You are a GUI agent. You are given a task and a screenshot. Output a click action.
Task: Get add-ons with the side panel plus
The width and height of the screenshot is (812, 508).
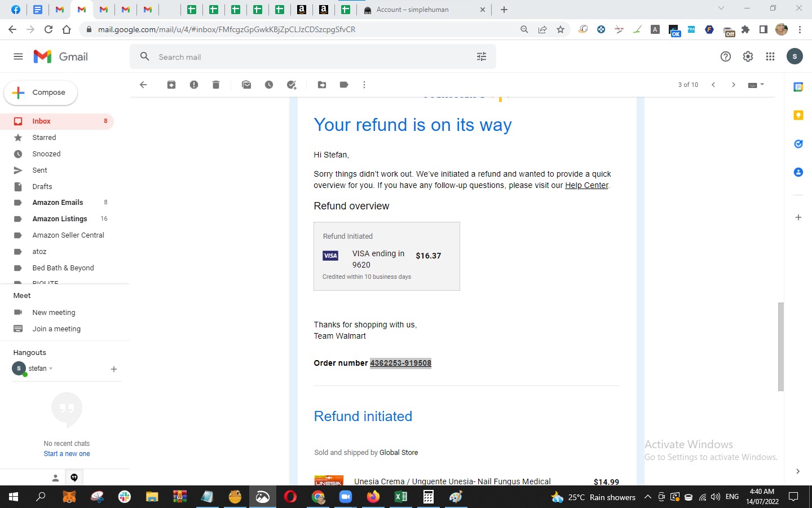pyautogui.click(x=798, y=217)
